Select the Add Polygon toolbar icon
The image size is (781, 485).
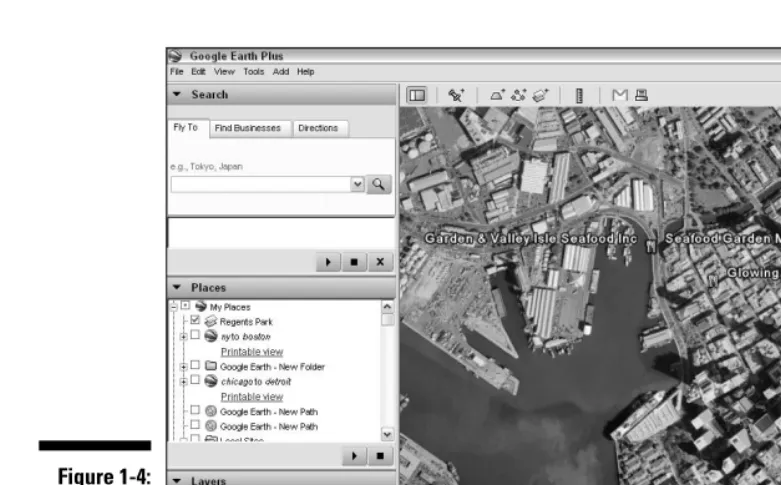pyautogui.click(x=497, y=95)
